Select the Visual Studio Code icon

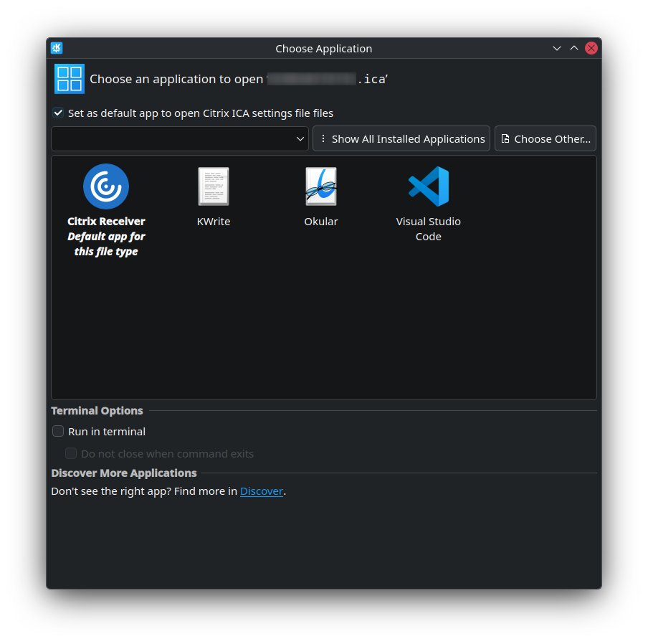pos(428,186)
